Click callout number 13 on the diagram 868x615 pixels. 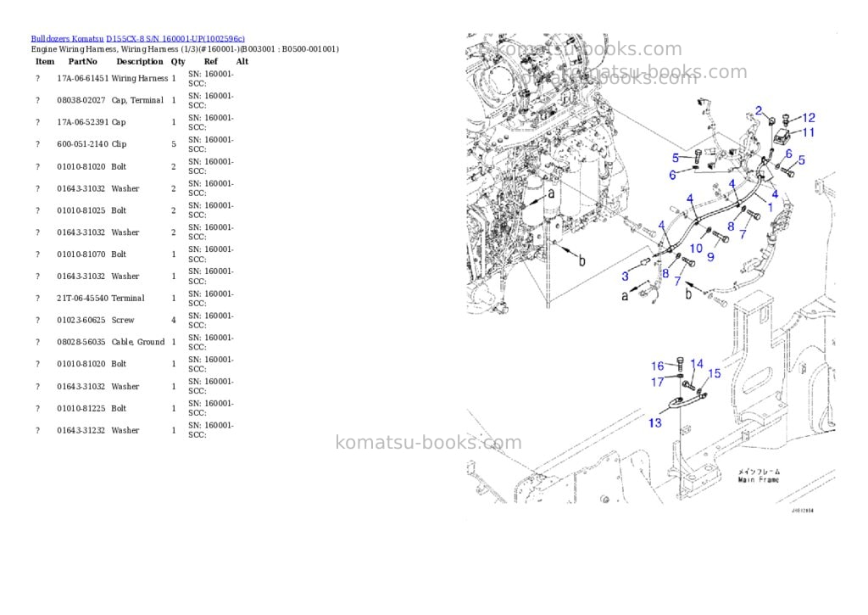coord(655,423)
